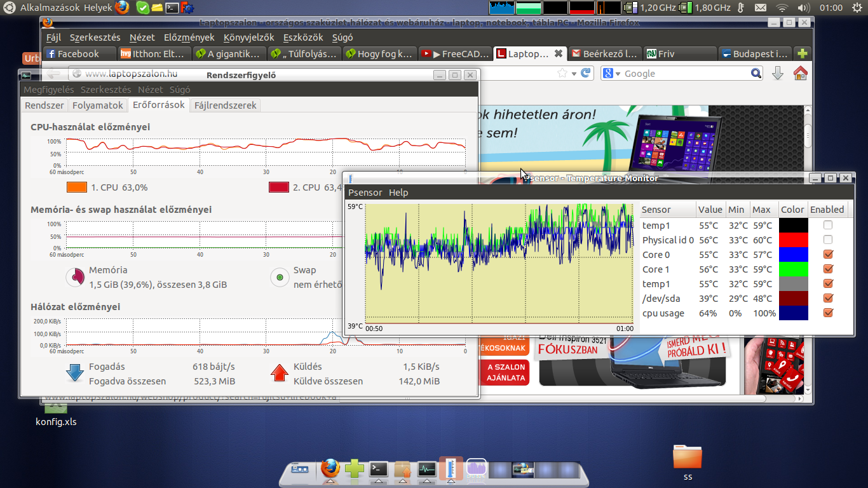Open a new Firefox tab with plus button
Image resolution: width=868 pixels, height=488 pixels.
click(x=803, y=54)
